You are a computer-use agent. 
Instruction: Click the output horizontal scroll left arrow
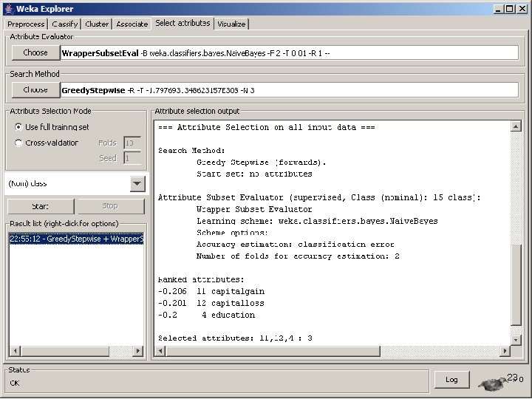click(160, 351)
